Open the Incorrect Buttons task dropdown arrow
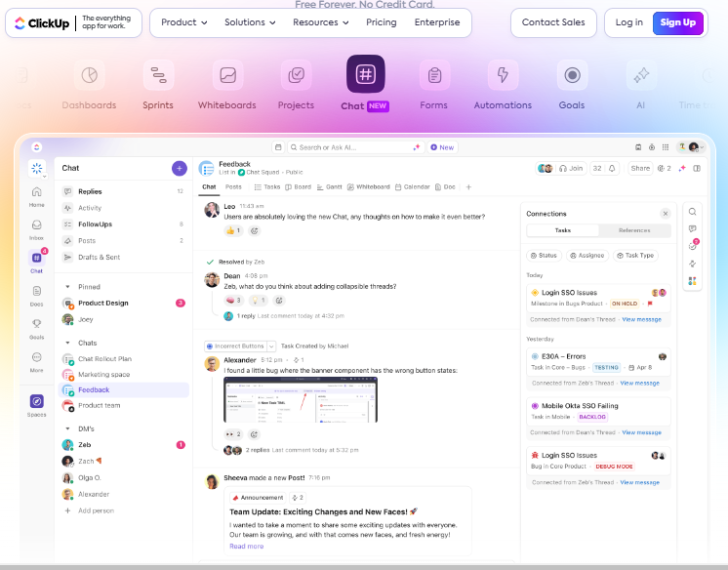Screen dimensions: 728x570 click(x=271, y=346)
